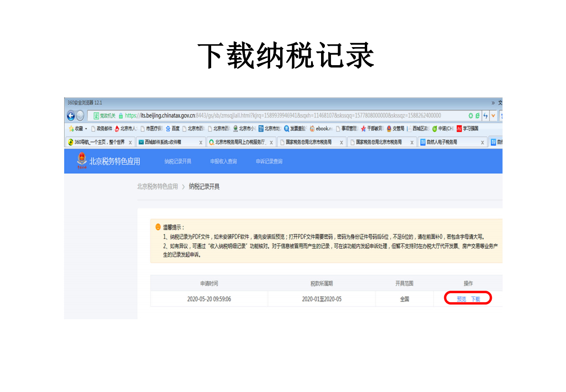Open the orange dropdown arrow beside address bar
This screenshot has height=392, width=566.
(493, 116)
